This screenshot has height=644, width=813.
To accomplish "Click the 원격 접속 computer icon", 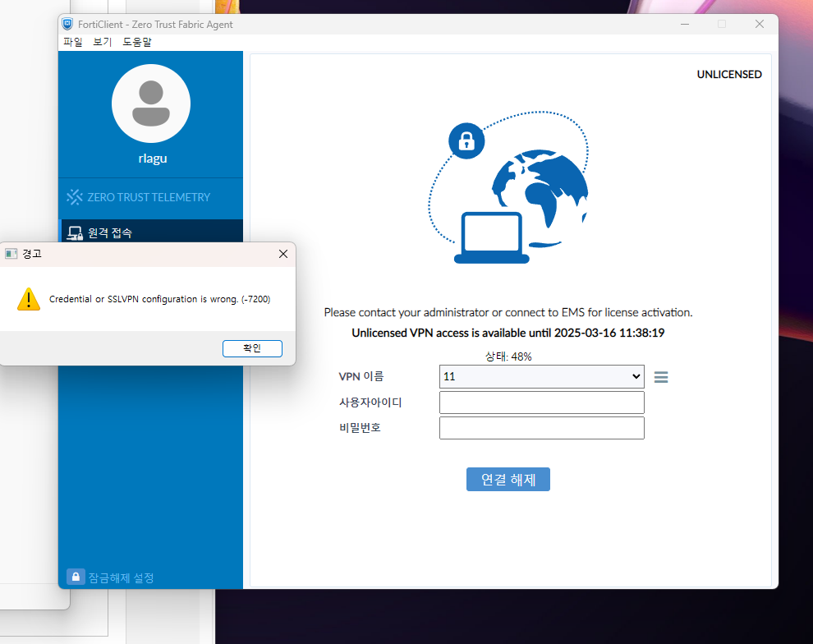I will pyautogui.click(x=76, y=233).
